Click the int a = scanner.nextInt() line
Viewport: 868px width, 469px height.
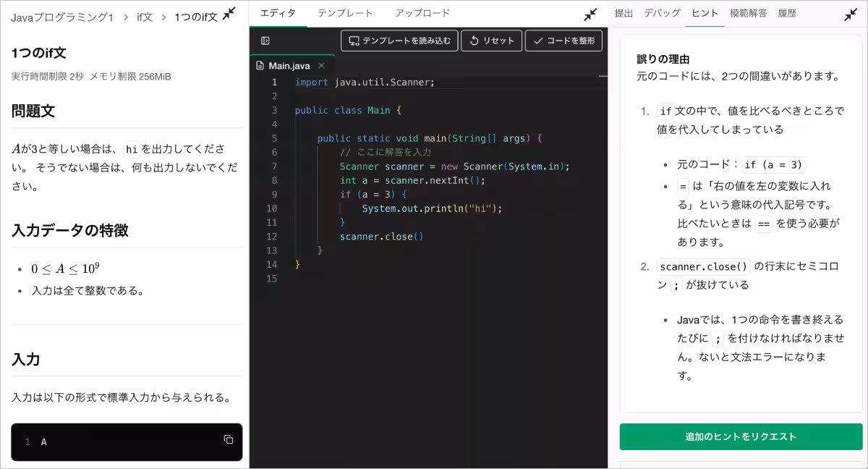[x=412, y=180]
